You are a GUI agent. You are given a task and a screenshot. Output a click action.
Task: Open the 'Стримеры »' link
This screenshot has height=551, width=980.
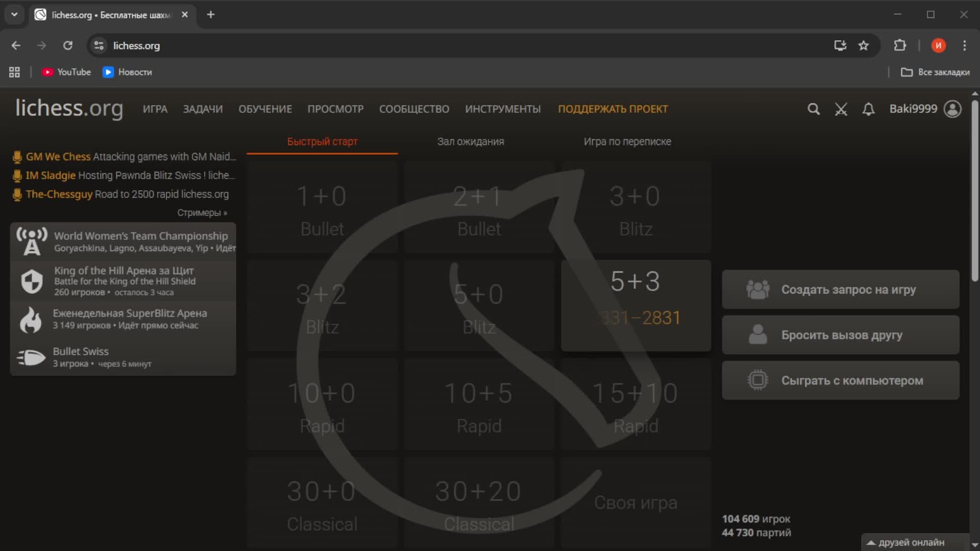pos(202,213)
